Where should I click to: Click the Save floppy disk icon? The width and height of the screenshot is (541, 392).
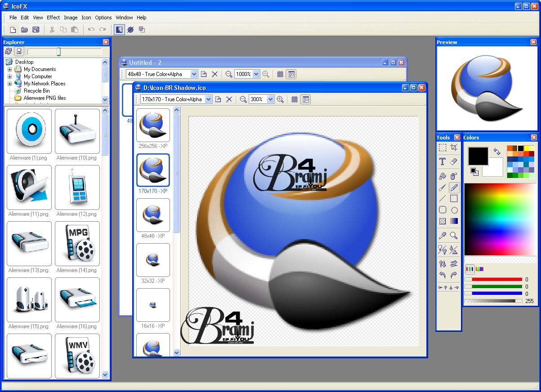36,30
